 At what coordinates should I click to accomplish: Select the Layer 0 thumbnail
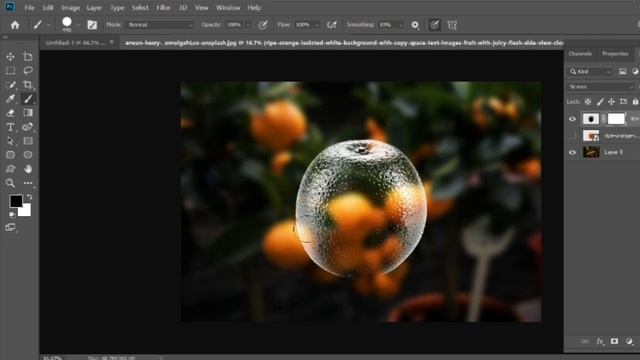point(591,152)
